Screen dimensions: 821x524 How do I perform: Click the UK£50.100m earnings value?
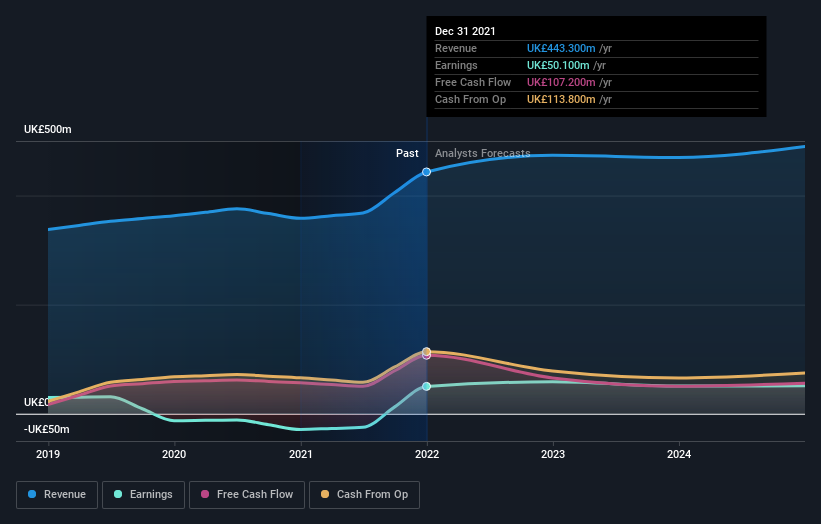(558, 65)
